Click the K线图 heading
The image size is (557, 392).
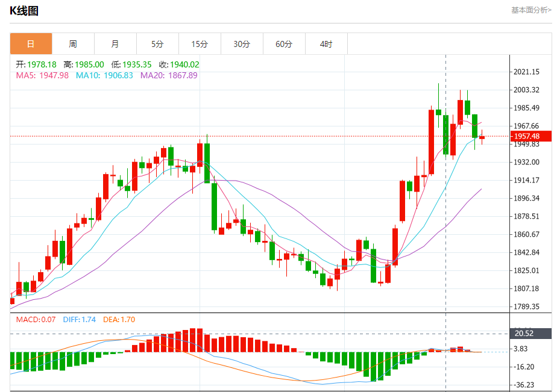coord(24,11)
